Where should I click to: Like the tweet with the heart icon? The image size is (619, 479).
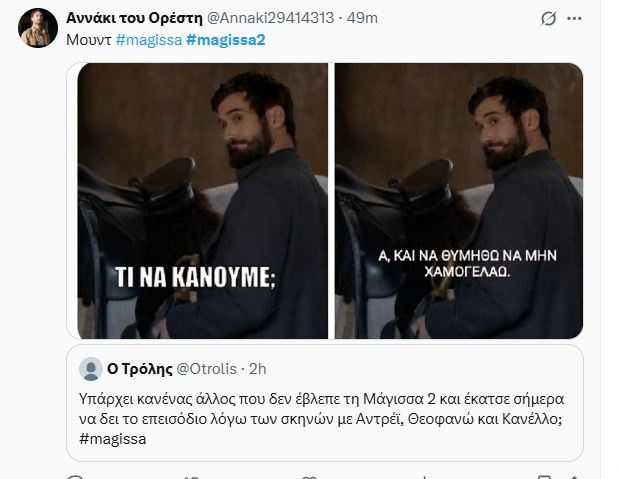(x=309, y=477)
